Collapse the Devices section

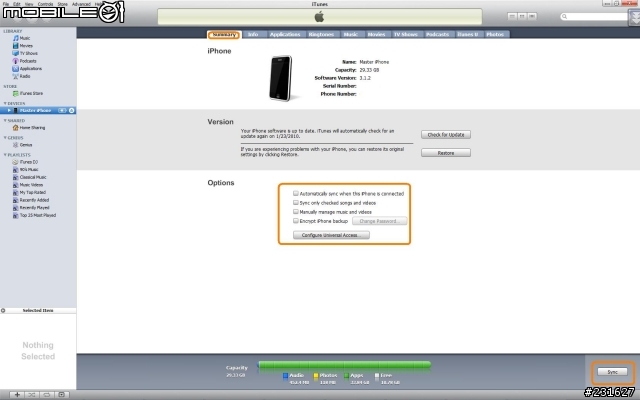(5, 103)
